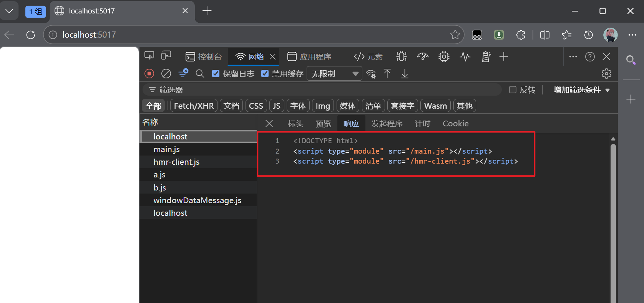Open the 发起程序 initiator tab
The image size is (644, 303).
pos(387,124)
